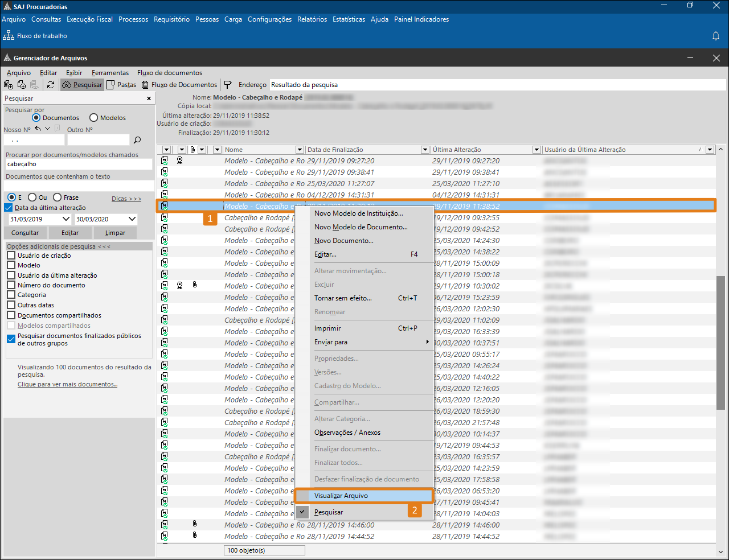Open Fluxo de Documentos toolbar button
The image size is (729, 560).
[x=179, y=85]
